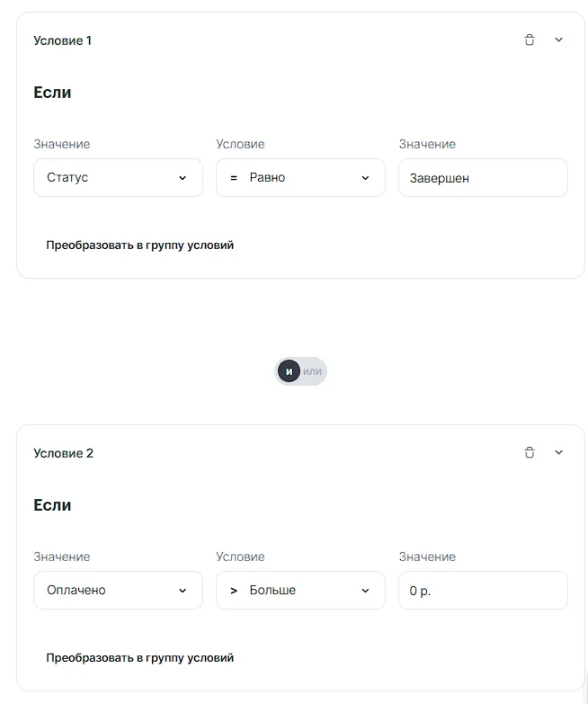Collapse Условие 2 using chevron

point(558,453)
